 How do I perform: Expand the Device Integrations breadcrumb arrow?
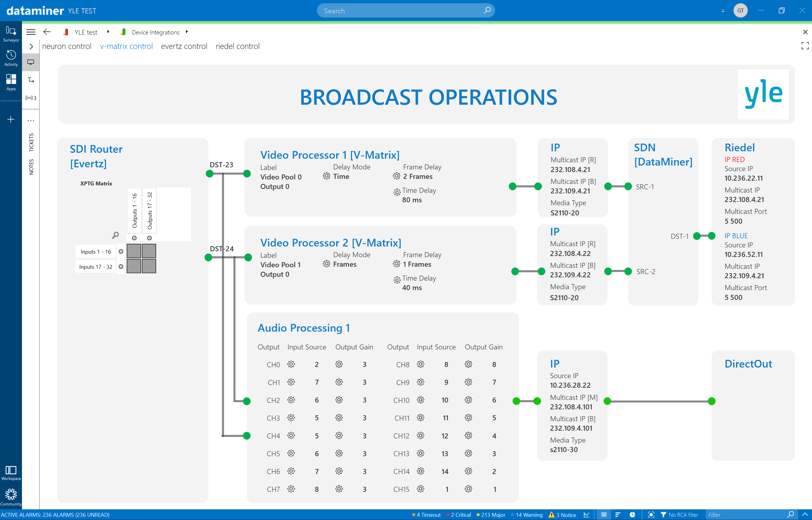pos(187,32)
